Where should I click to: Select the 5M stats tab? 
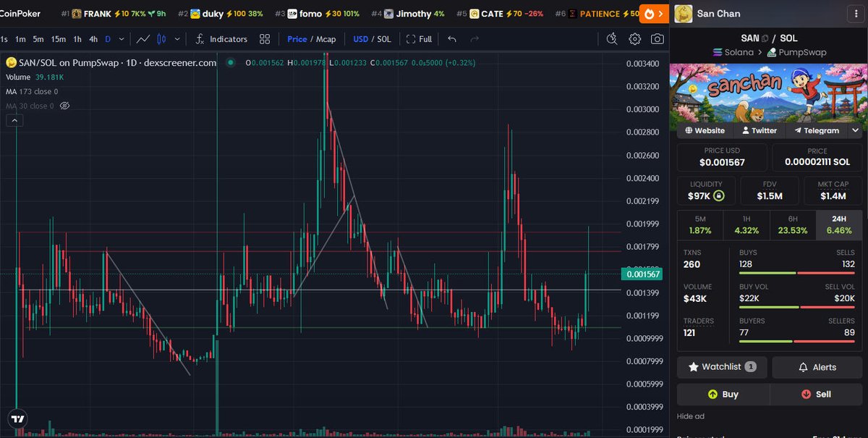click(700, 224)
